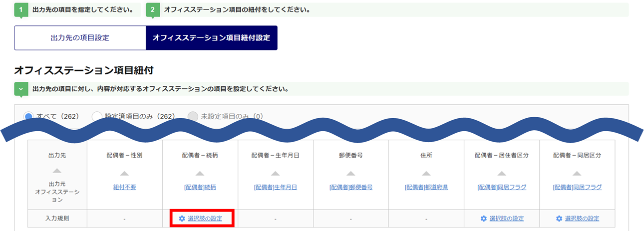Click the [配偶者]都道府県 link under 住所
This screenshot has height=231, width=644.
[x=426, y=188]
